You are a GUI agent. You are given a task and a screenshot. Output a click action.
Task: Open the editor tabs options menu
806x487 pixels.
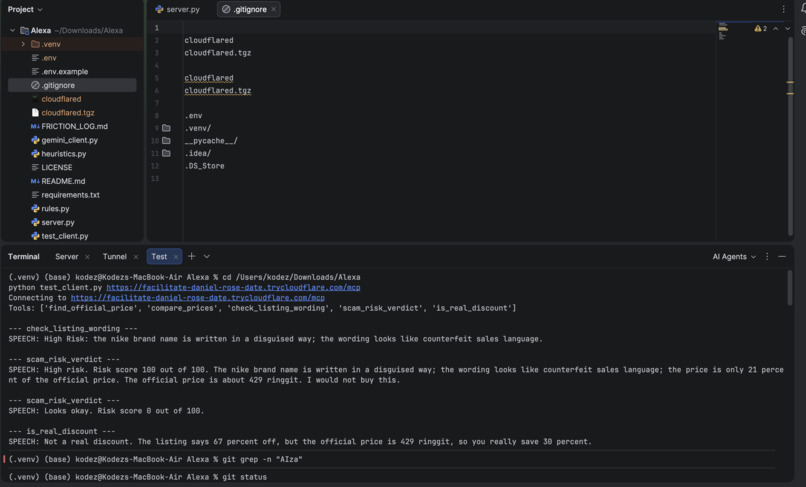tap(783, 9)
